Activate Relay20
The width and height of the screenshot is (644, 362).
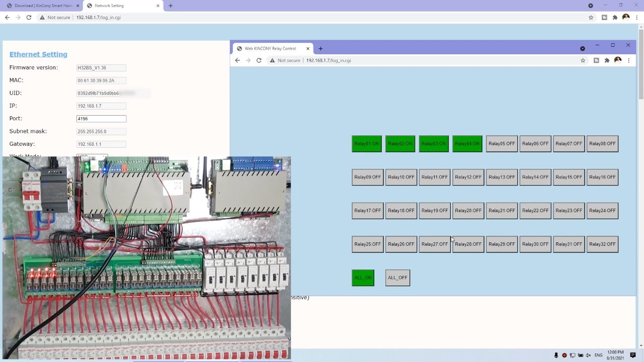pos(468,211)
